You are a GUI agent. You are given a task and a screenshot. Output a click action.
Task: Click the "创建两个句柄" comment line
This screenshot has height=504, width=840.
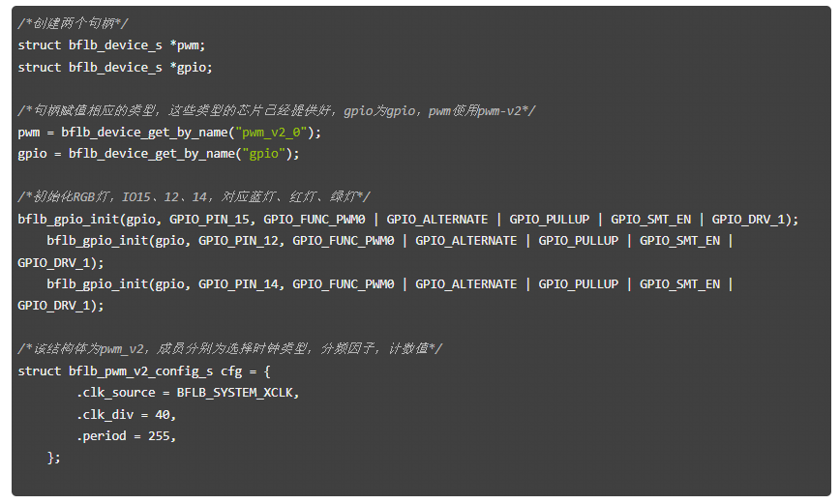(x=73, y=23)
